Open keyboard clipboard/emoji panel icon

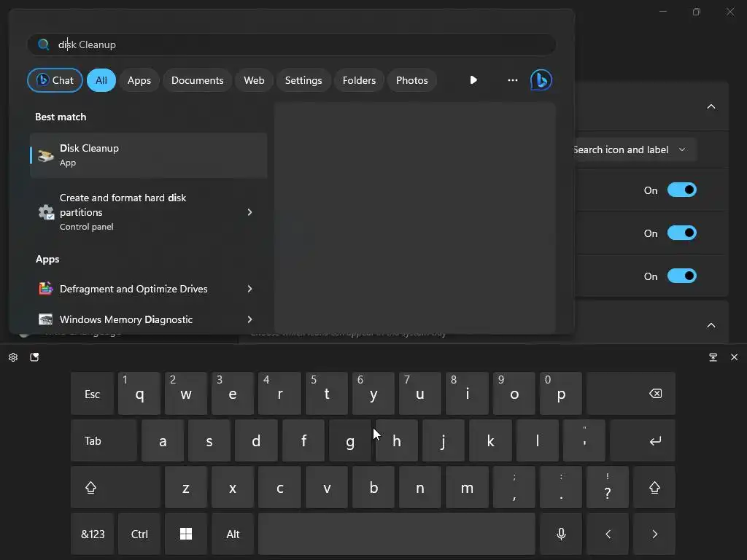(34, 357)
